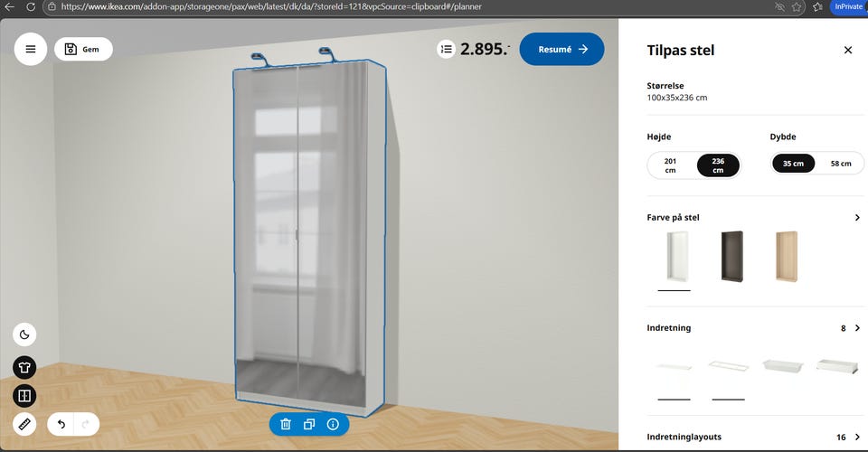Image resolution: width=868 pixels, height=452 pixels.
Task: Undo the last change
Action: pos(61,424)
